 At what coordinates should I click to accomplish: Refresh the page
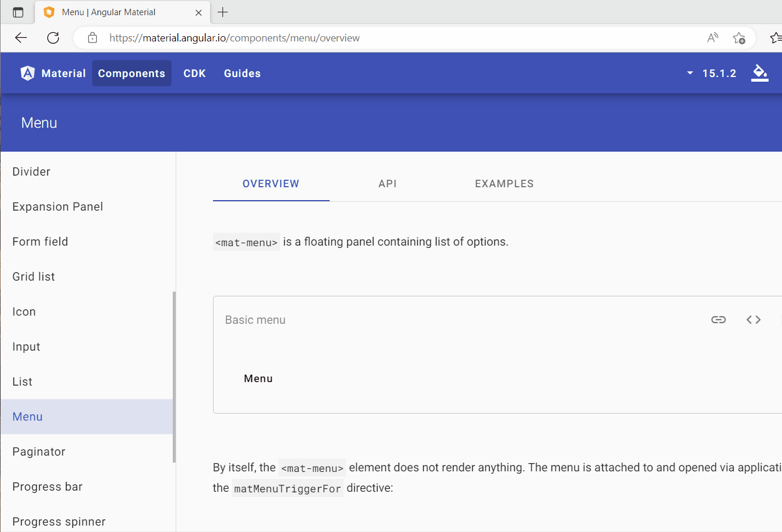pos(53,38)
